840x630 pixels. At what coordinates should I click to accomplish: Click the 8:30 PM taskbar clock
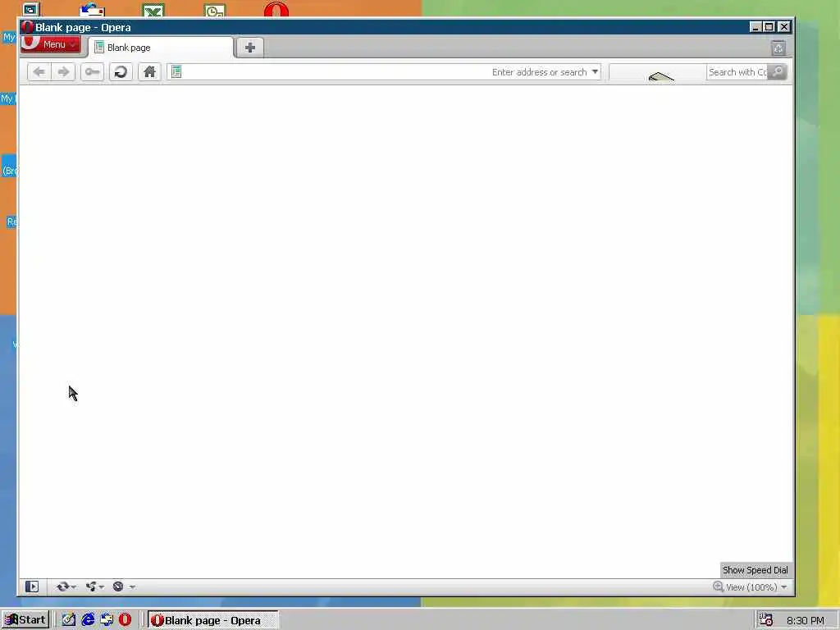pos(806,620)
